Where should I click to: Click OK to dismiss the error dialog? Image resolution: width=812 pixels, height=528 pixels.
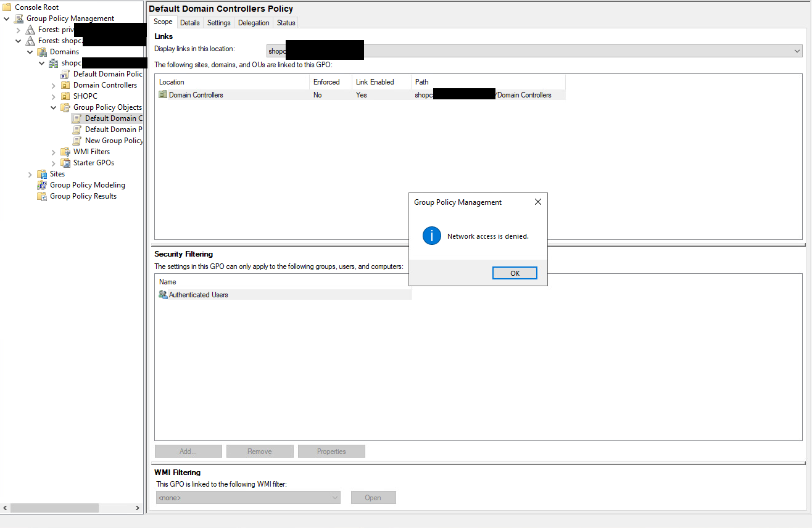pos(515,273)
